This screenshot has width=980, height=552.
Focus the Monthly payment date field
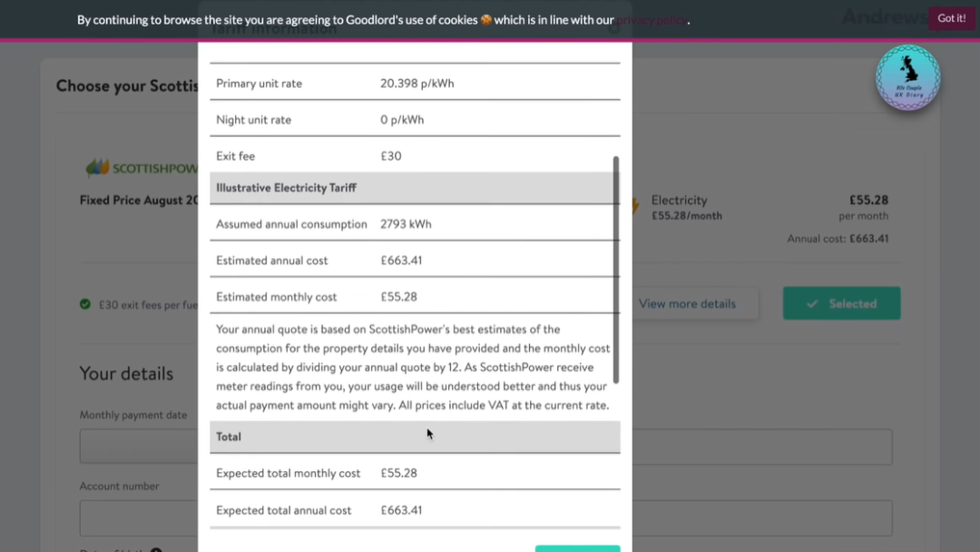point(138,447)
